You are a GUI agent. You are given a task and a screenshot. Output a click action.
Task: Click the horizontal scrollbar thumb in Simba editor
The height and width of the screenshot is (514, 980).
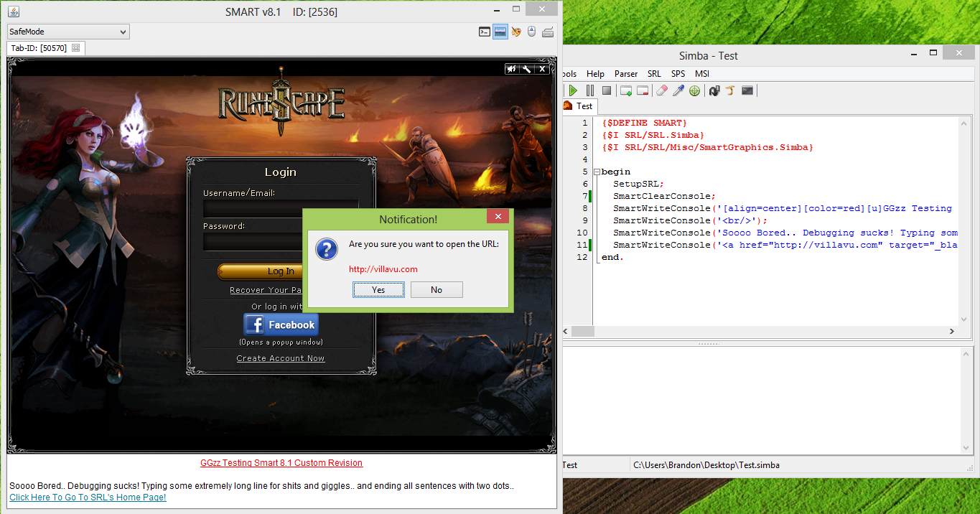point(584,331)
